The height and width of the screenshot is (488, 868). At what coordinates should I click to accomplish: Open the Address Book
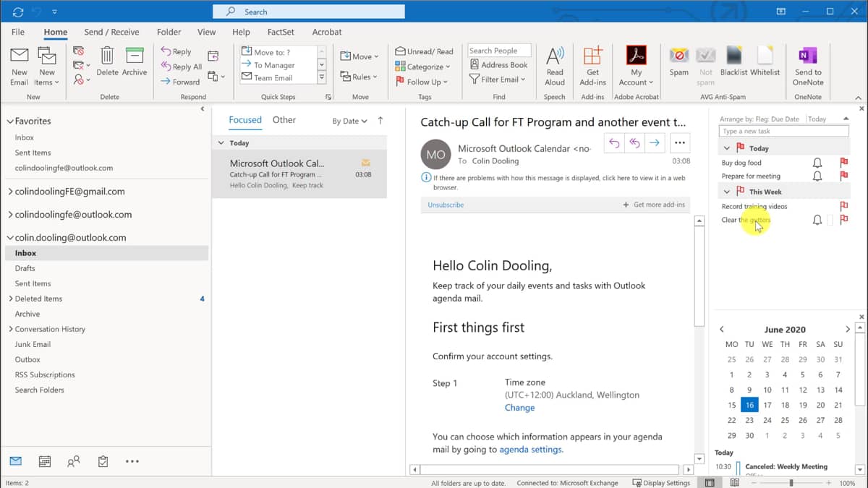(x=498, y=65)
